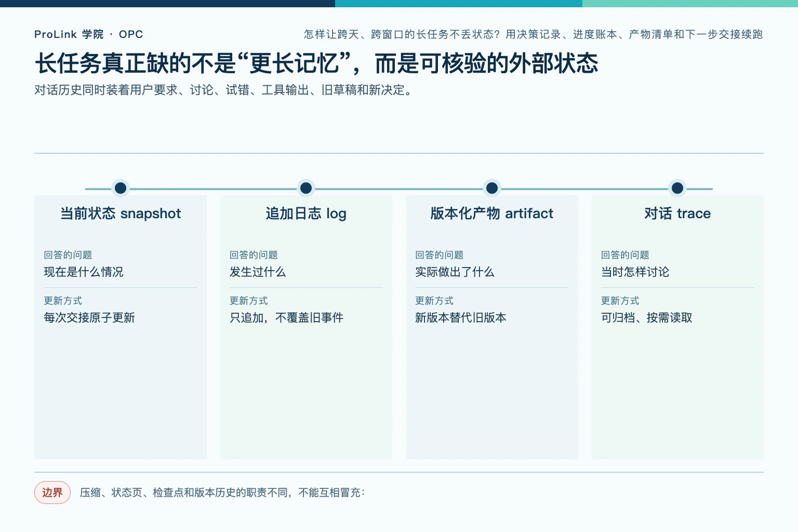
Task: Click the timeline dot above 追加日志 log
Action: 306,188
